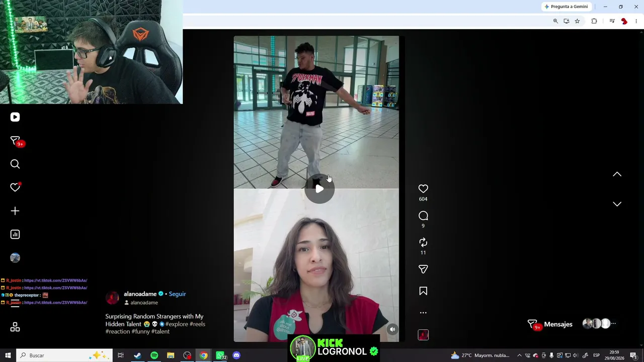Toggle the microphone tray icon
Screen dimensions: 644x362
click(x=551, y=355)
